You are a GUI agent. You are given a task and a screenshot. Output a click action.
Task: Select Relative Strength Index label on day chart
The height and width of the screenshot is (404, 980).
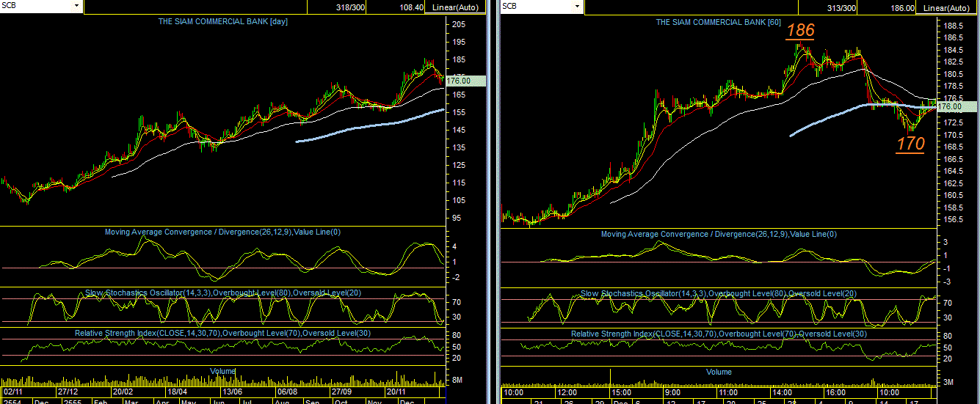pos(223,333)
